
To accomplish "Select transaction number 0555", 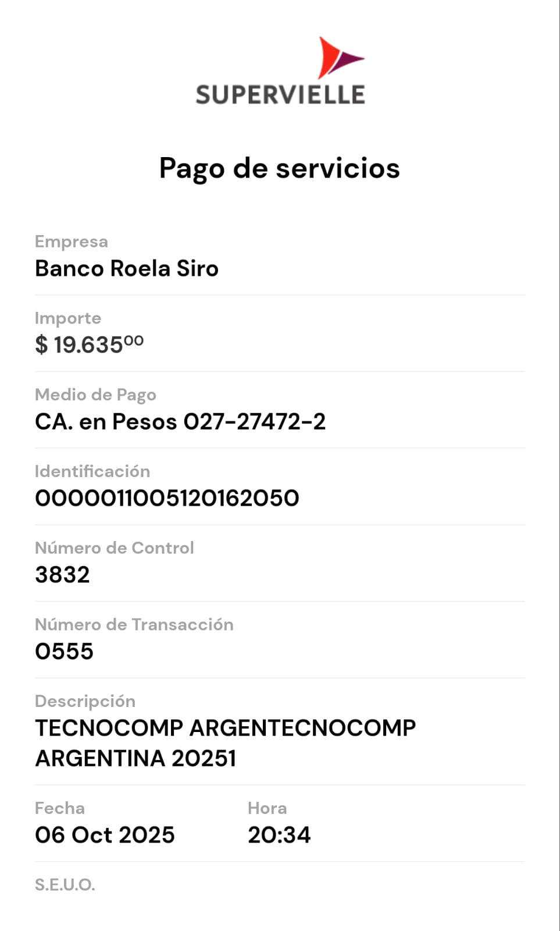I will (64, 652).
